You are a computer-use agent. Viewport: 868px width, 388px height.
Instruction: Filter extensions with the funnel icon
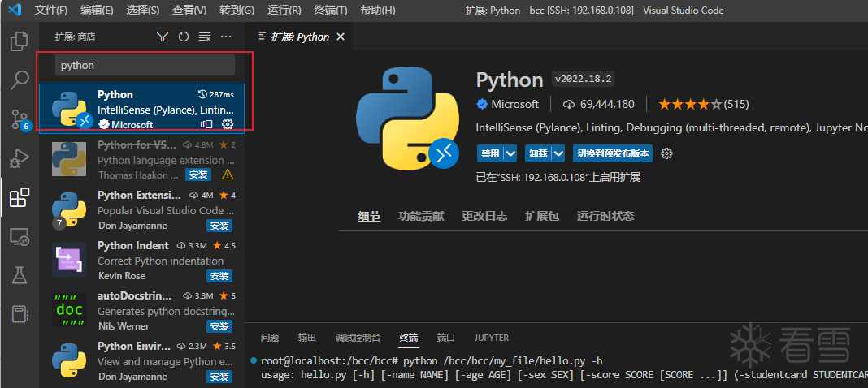pyautogui.click(x=163, y=37)
